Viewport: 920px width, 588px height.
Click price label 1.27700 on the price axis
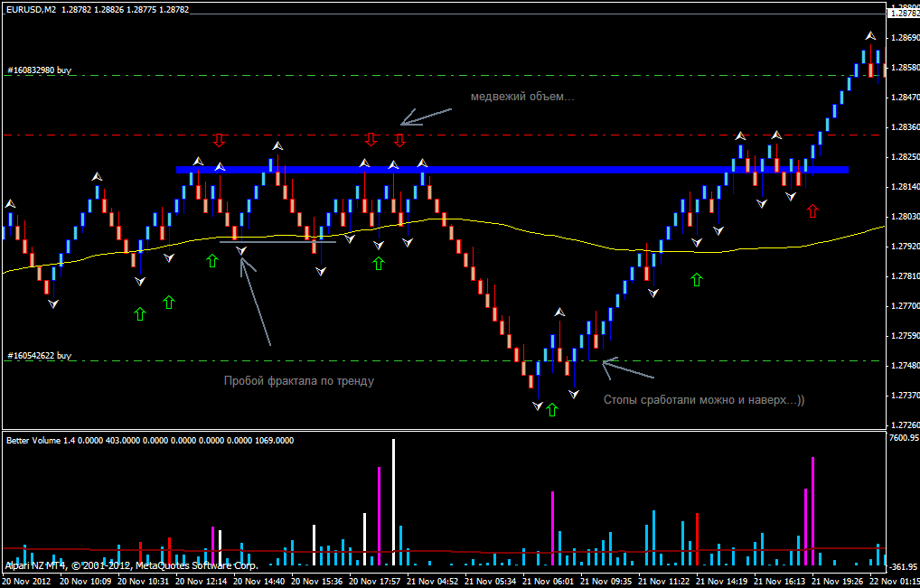(x=905, y=306)
